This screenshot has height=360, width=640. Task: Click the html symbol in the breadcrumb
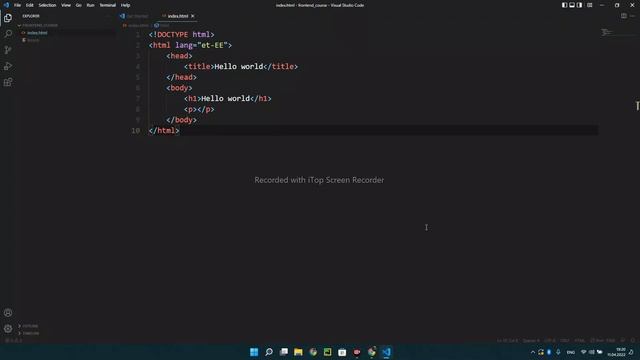coord(162,25)
